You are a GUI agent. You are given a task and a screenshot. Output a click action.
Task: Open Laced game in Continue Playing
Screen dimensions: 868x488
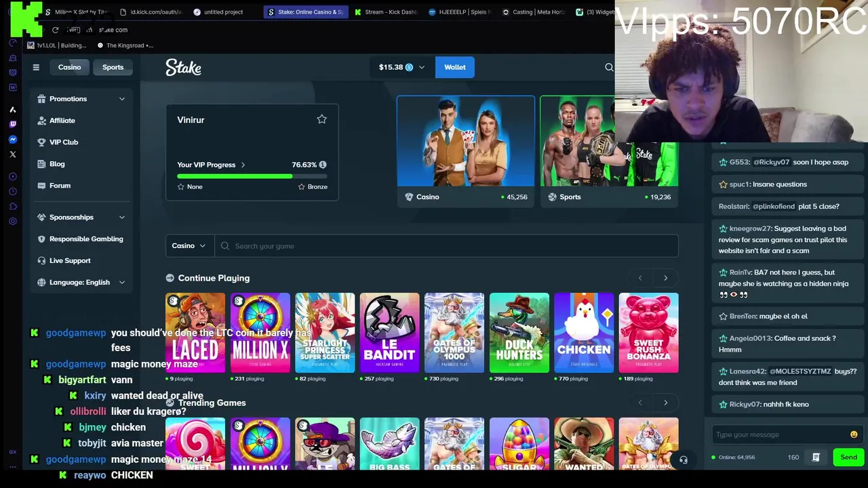pos(195,333)
